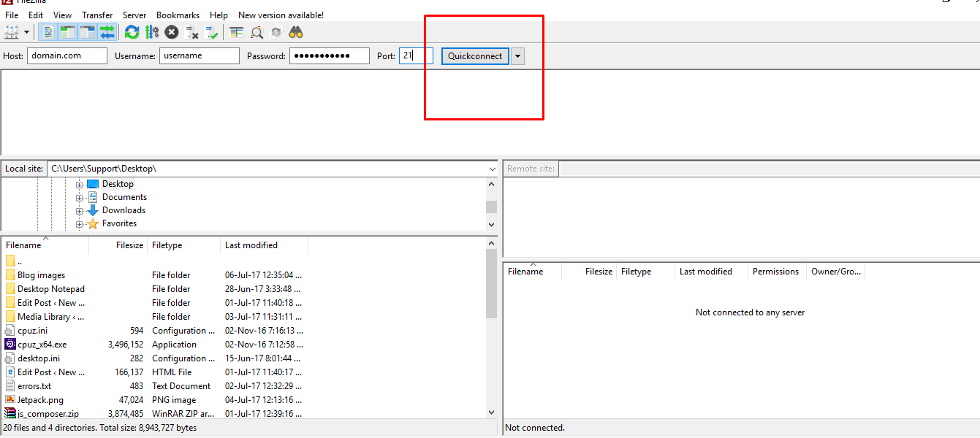This screenshot has height=438, width=980.
Task: Focus the Host input field
Action: (x=67, y=55)
